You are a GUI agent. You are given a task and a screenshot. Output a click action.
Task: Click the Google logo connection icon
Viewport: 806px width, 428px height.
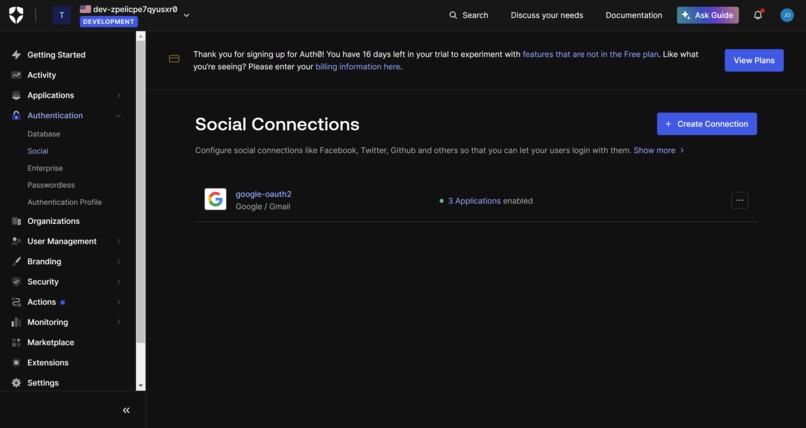[x=215, y=199]
